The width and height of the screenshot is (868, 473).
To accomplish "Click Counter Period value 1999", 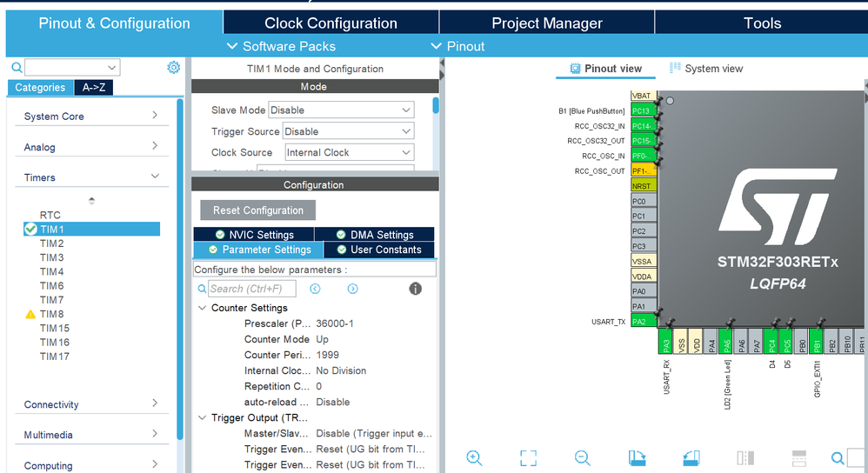I will point(327,355).
